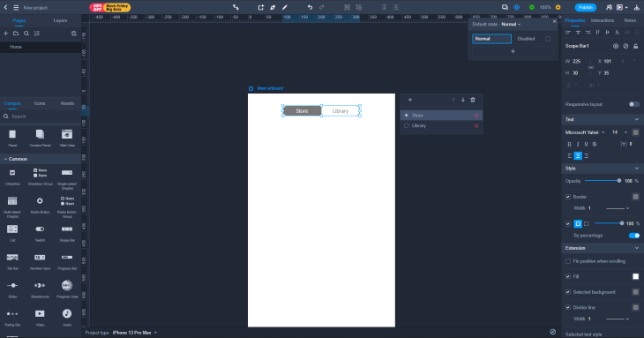This screenshot has width=644, height=338.
Task: Uncheck the Divider line checkbox
Action: pyautogui.click(x=568, y=307)
